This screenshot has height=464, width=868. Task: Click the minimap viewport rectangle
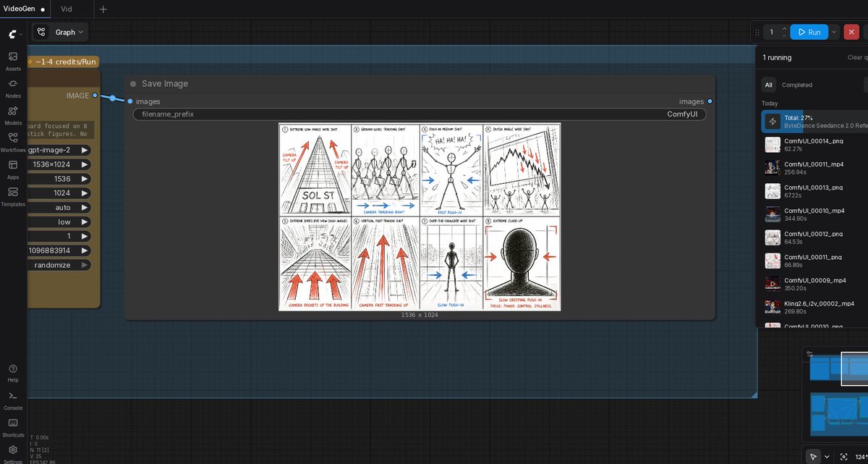[x=855, y=368]
